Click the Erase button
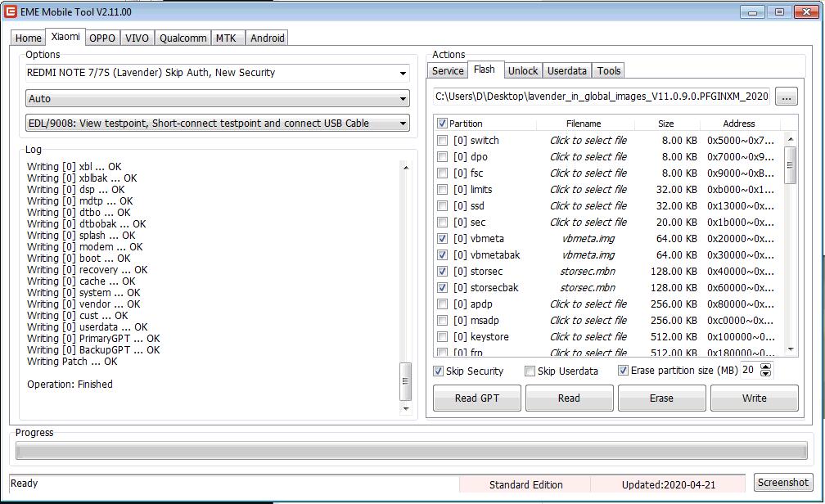 [x=661, y=398]
